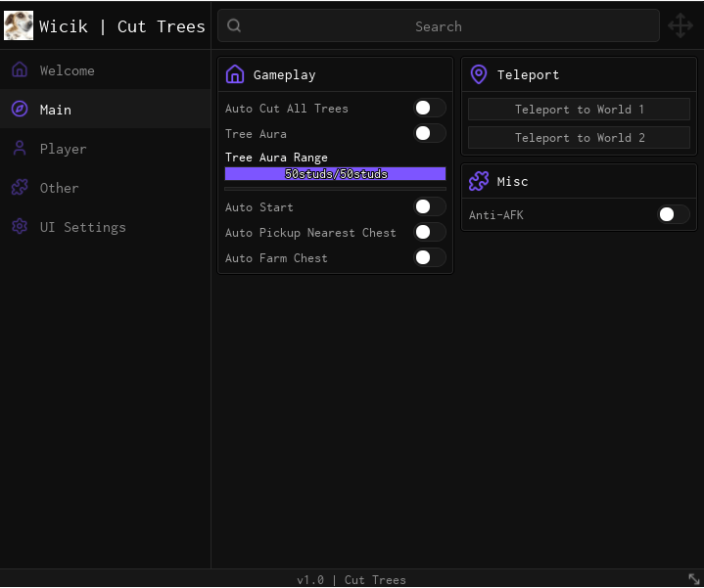
Task: Open the Welcome tab
Action: click(106, 70)
